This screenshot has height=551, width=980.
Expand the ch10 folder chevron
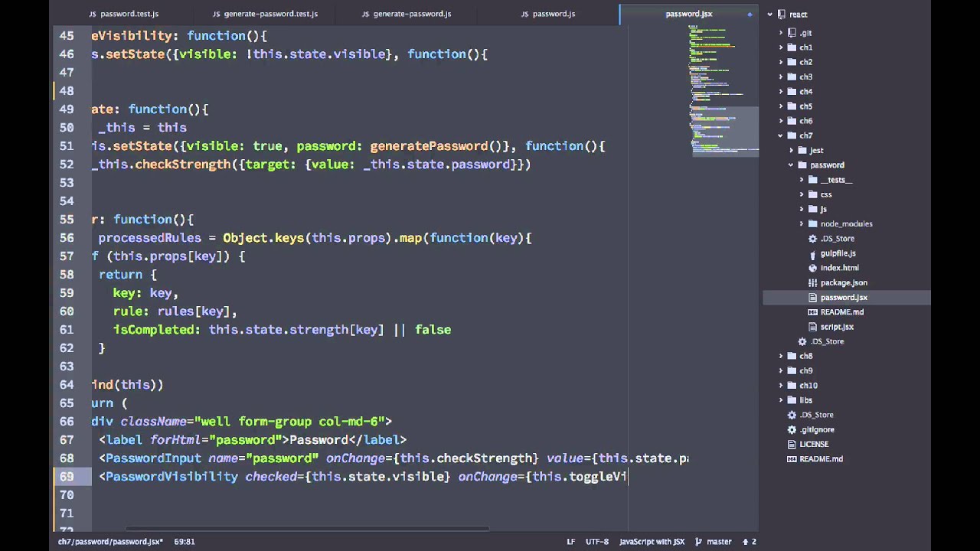[x=781, y=386]
